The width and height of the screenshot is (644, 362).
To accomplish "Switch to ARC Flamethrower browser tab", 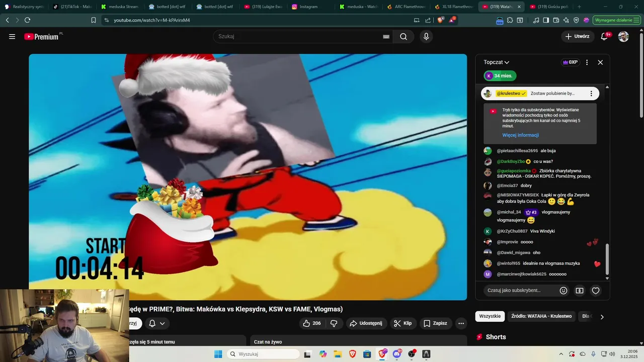I will coord(407,7).
